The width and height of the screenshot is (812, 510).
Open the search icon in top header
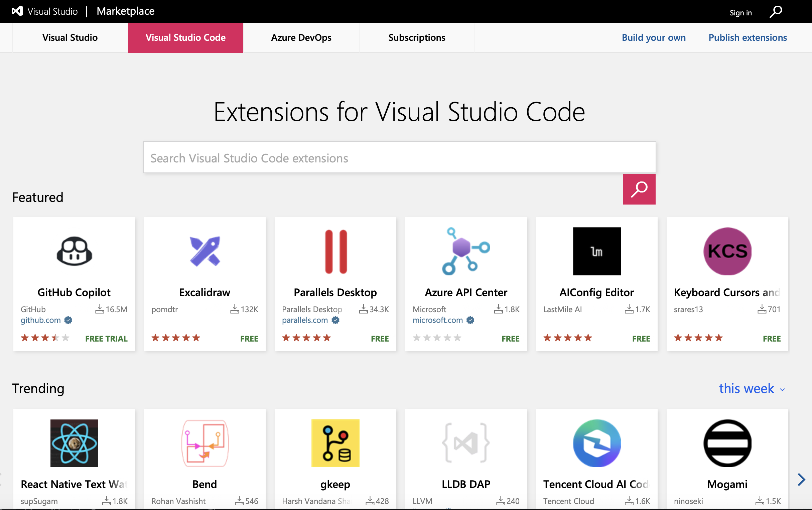coord(776,12)
